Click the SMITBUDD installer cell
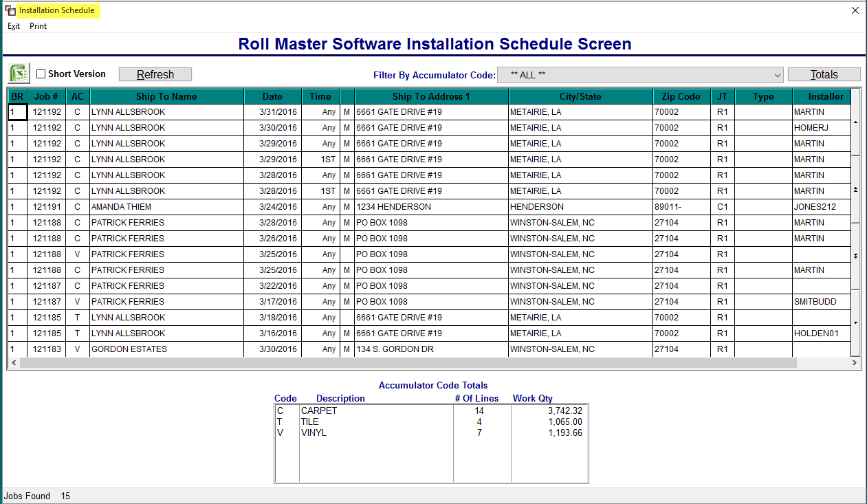 pyautogui.click(x=822, y=302)
